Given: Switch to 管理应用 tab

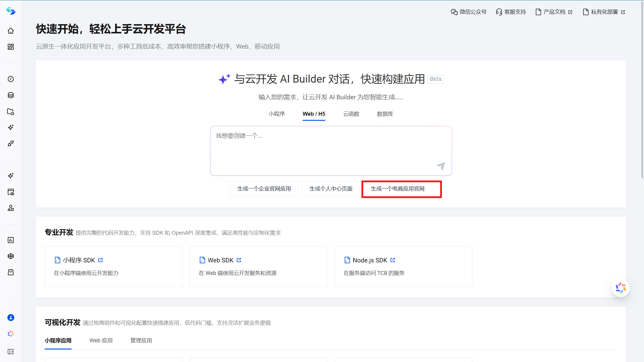Looking at the screenshot, I should click(141, 341).
